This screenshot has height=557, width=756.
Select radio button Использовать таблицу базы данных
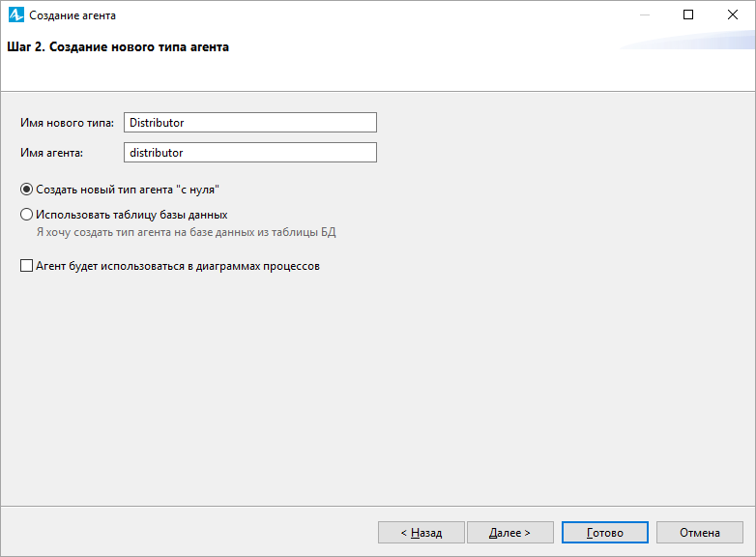[26, 215]
